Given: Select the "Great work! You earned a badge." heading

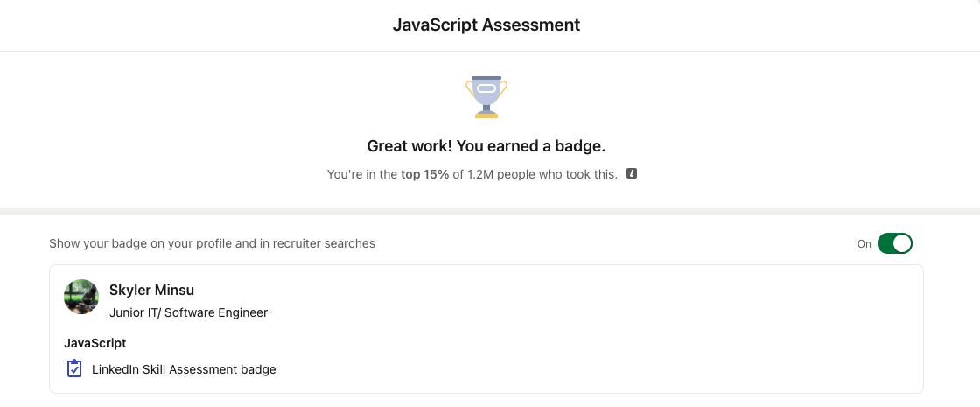Looking at the screenshot, I should point(486,146).
